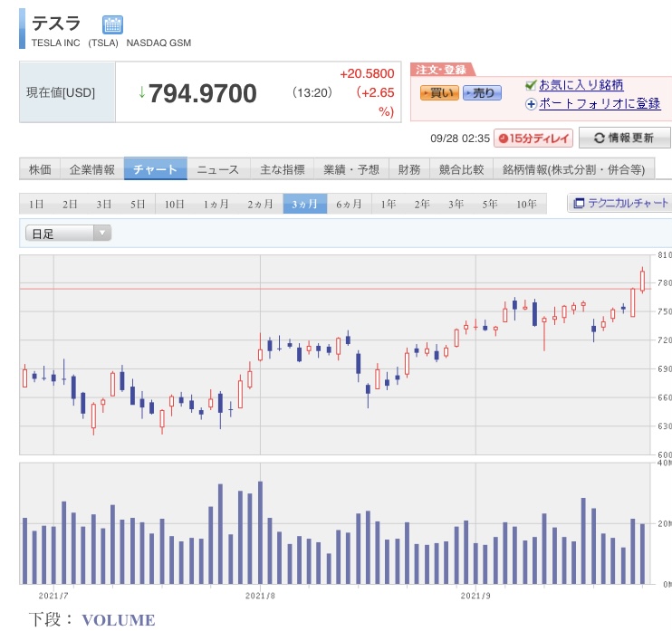Set chart range to 2年
672x631 pixels.
point(422,204)
